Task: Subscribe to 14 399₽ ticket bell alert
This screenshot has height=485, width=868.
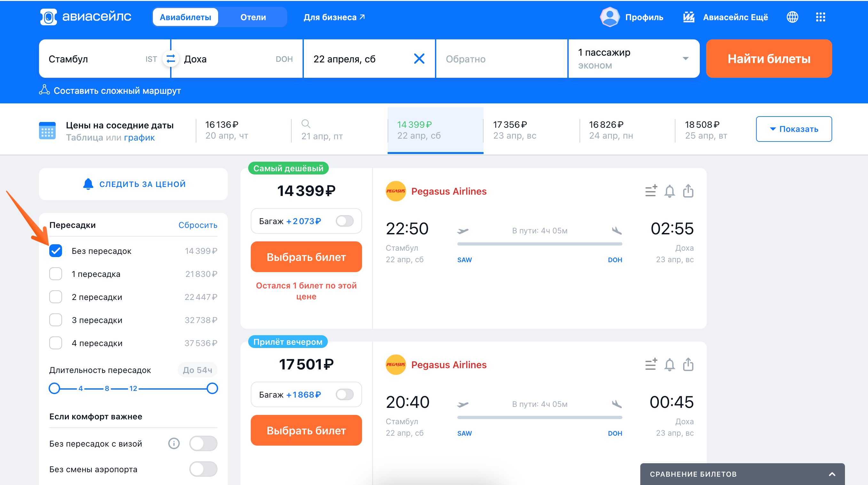Action: tap(669, 191)
